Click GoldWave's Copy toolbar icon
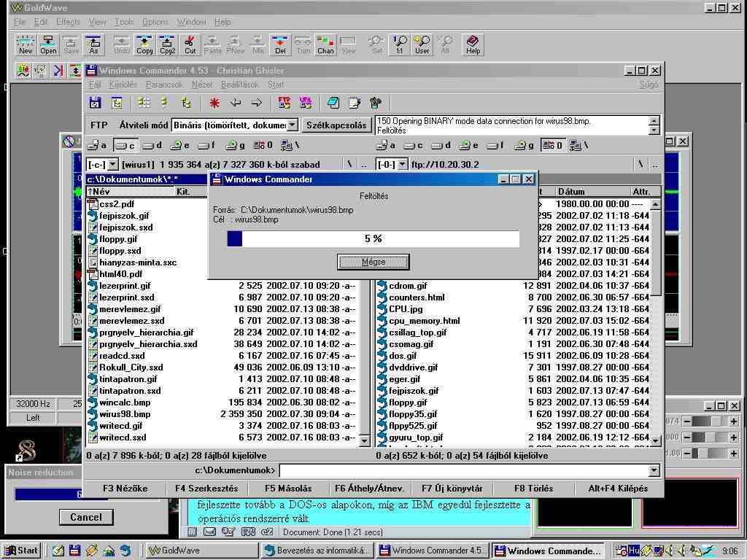This screenshot has height=560, width=747. pyautogui.click(x=144, y=44)
